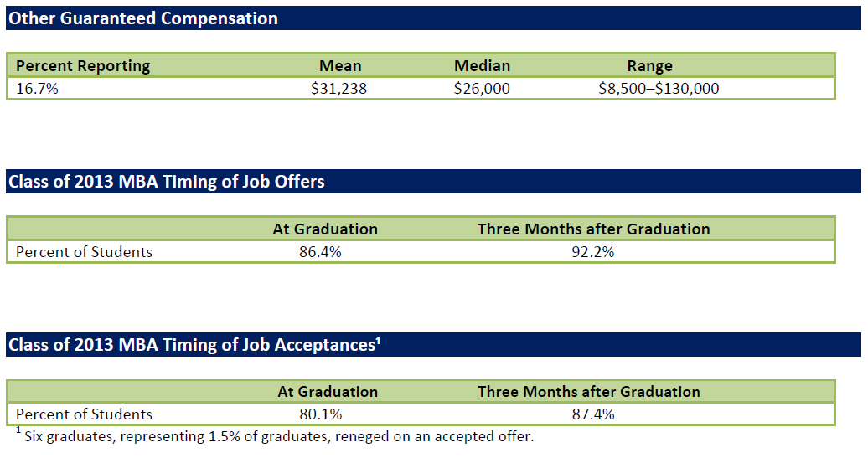The width and height of the screenshot is (868, 458).
Task: Click the footnote about six graduates reneging
Action: click(x=278, y=436)
